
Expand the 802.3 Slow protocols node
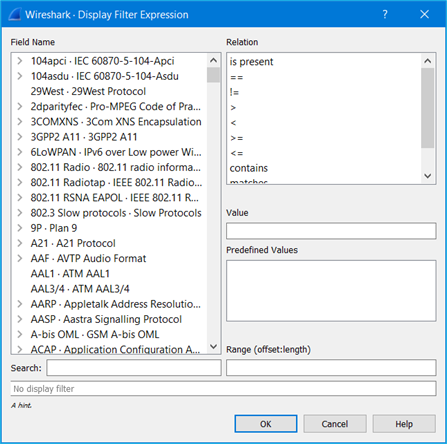pos(20,213)
